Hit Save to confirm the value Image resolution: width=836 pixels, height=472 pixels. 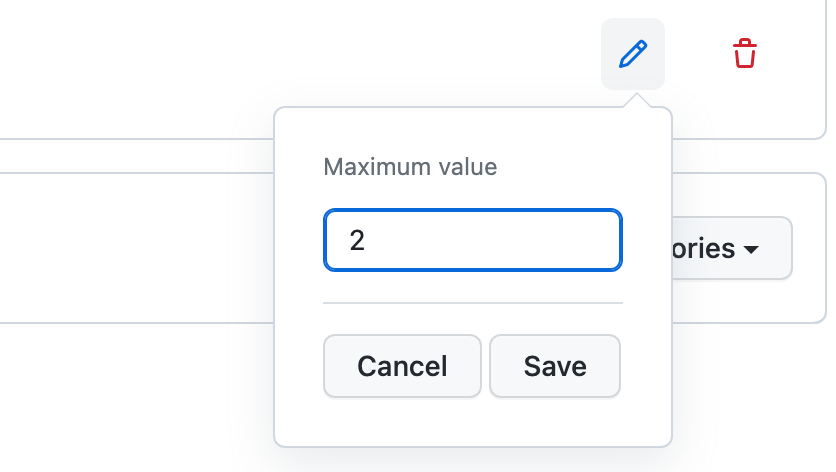(x=555, y=366)
